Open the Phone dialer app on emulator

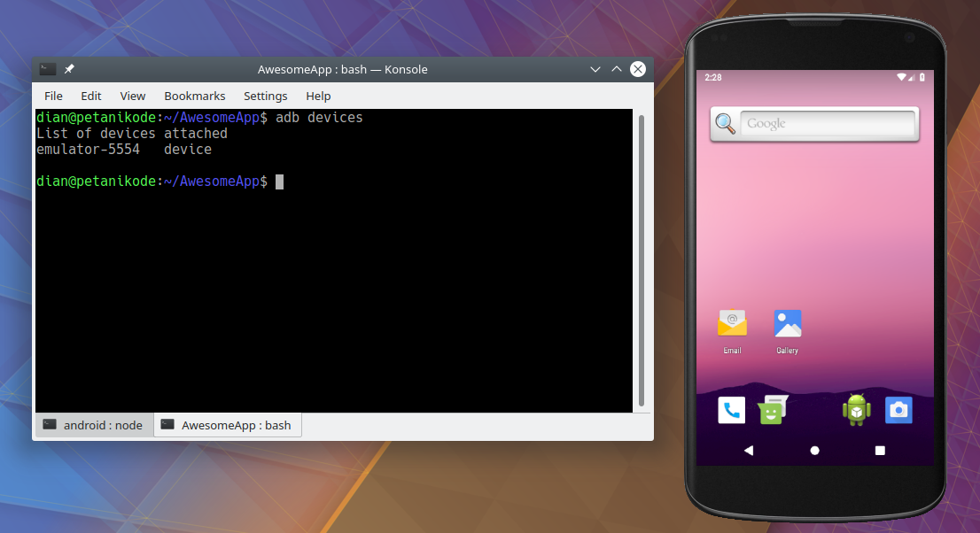click(731, 411)
